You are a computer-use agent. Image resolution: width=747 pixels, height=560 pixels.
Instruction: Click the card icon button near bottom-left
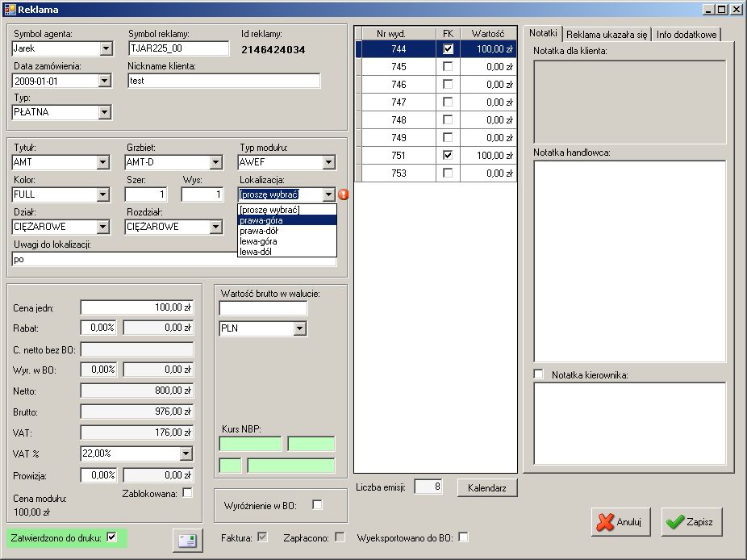pyautogui.click(x=187, y=541)
